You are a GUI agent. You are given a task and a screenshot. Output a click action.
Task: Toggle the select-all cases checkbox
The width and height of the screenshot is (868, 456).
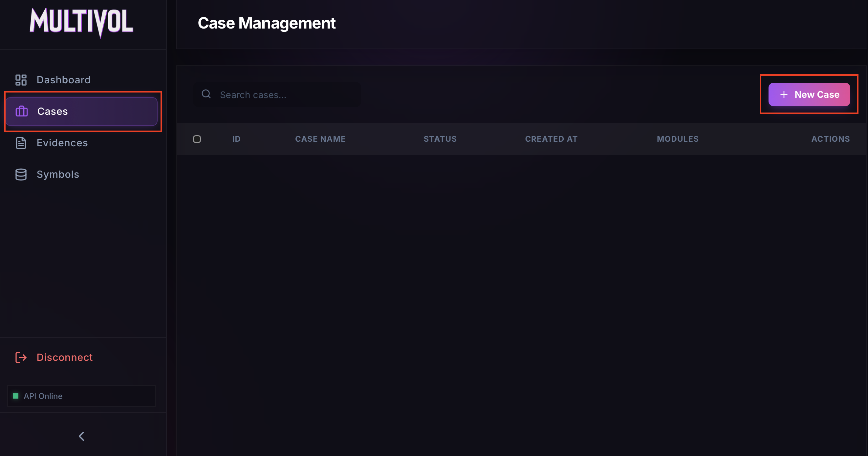click(x=197, y=139)
